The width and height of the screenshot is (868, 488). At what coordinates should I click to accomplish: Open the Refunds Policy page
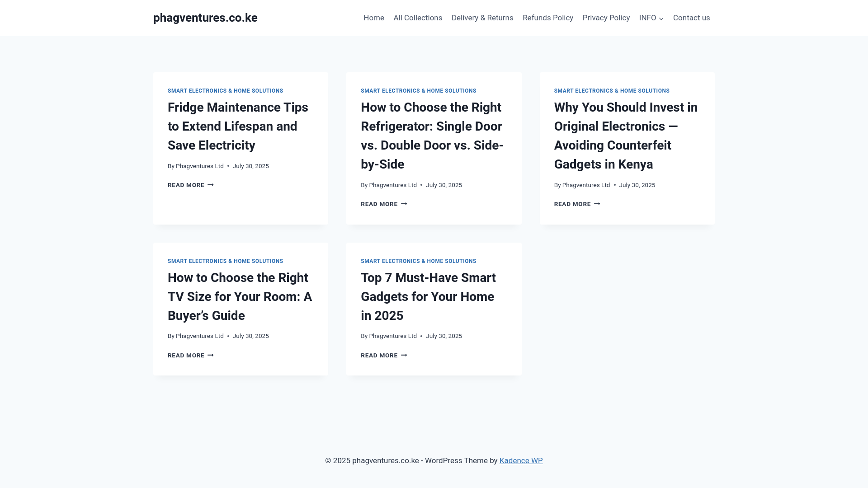[x=548, y=18]
